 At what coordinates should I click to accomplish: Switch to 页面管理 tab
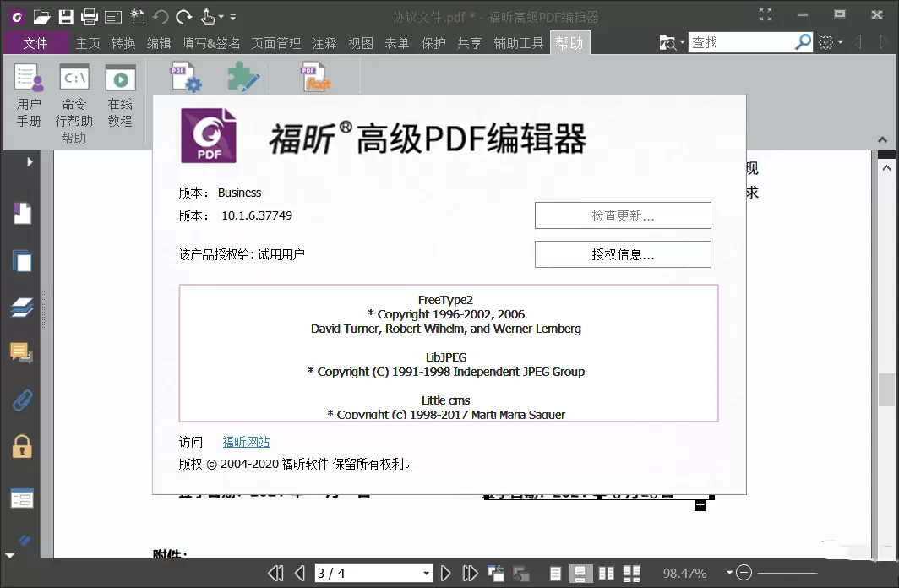pos(275,43)
